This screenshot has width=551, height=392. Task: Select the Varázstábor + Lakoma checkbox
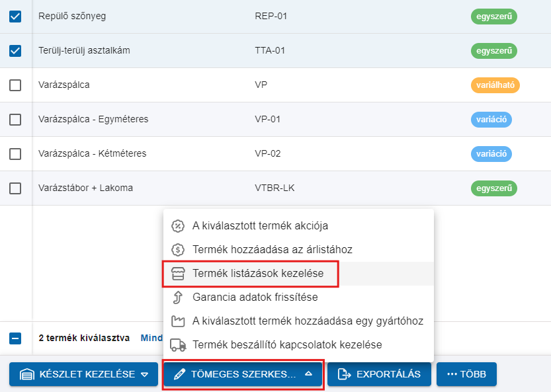pyautogui.click(x=15, y=188)
